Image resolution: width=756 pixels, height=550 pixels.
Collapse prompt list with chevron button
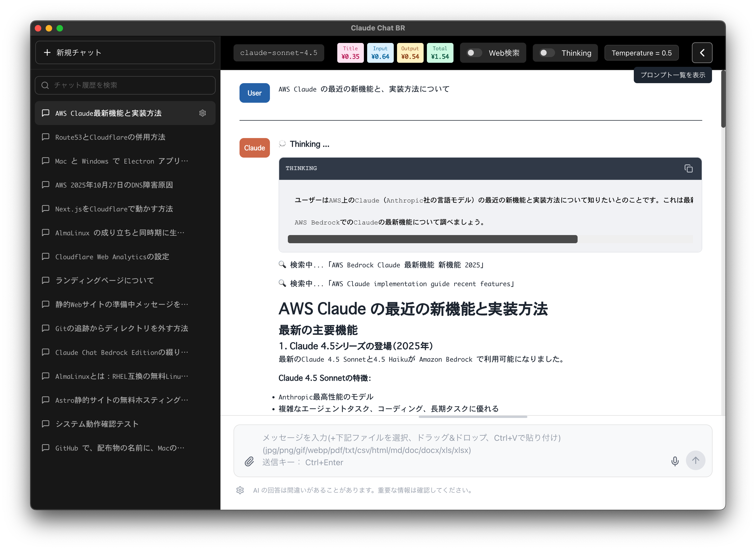point(702,53)
